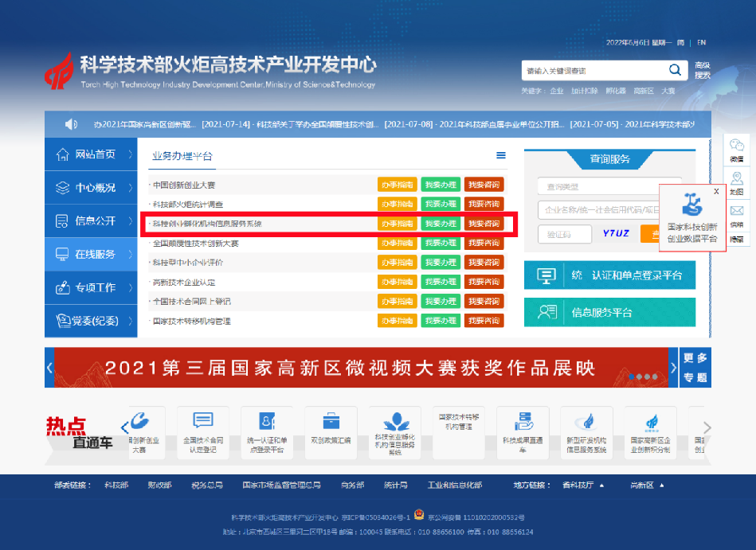Open the 查询类型 dropdown

pos(609,186)
